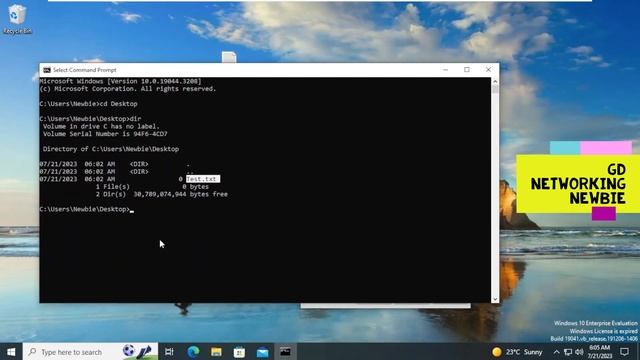Click 'Volume in drive C has no label' line
Viewport: 640px width, 360px height.
(101, 127)
